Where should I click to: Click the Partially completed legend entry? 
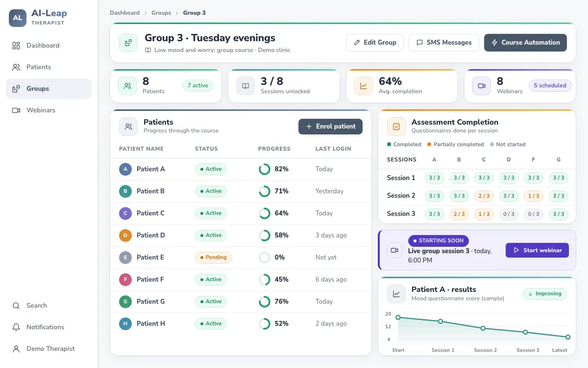click(x=455, y=145)
